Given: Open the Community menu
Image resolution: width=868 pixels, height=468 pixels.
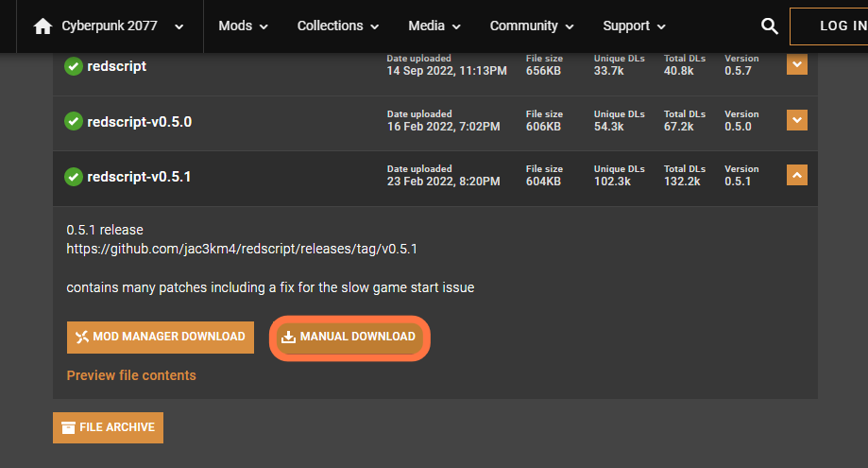Looking at the screenshot, I should tap(532, 26).
